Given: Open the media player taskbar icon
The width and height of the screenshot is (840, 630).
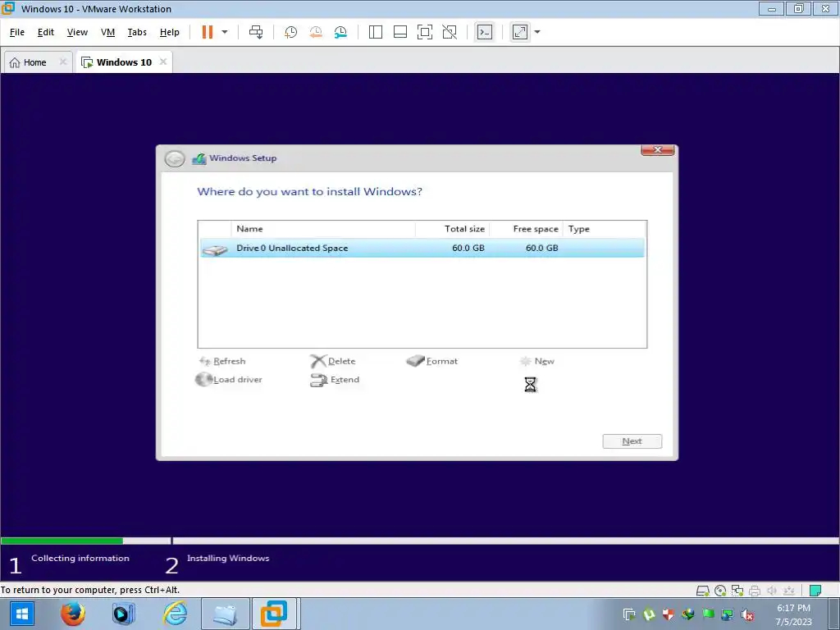Looking at the screenshot, I should (x=124, y=614).
